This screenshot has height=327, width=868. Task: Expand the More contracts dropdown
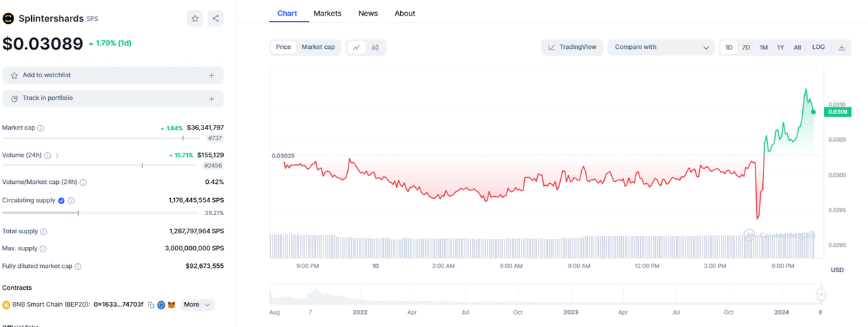pos(197,305)
